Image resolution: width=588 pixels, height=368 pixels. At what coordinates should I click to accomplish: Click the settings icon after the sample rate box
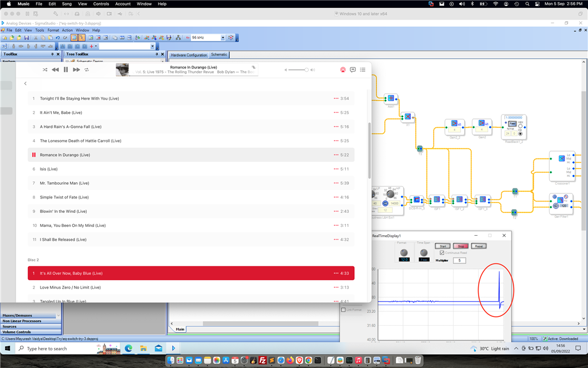click(x=230, y=38)
